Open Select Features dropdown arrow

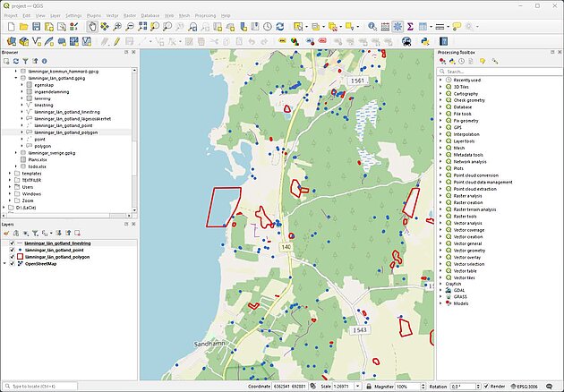click(x=306, y=27)
